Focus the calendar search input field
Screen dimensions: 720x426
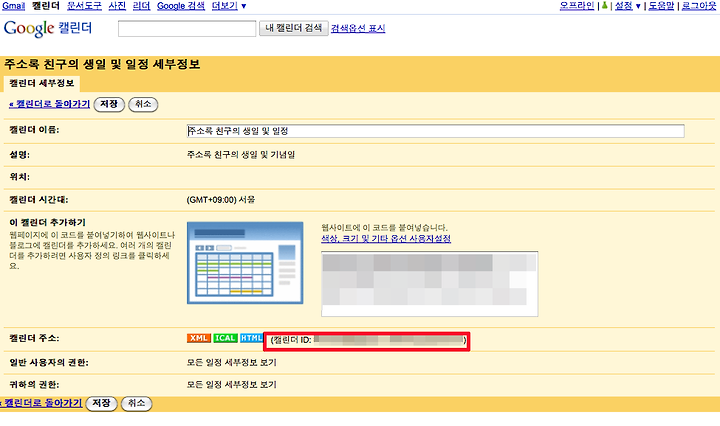(x=187, y=28)
